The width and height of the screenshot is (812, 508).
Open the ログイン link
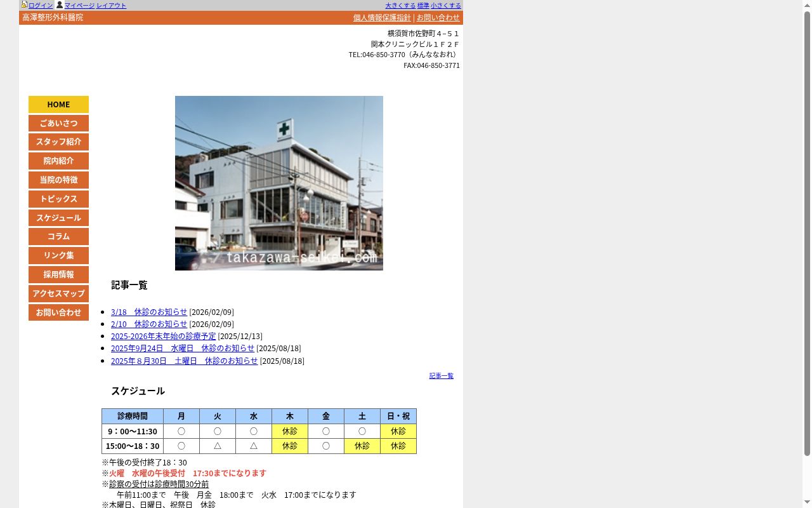pos(41,5)
